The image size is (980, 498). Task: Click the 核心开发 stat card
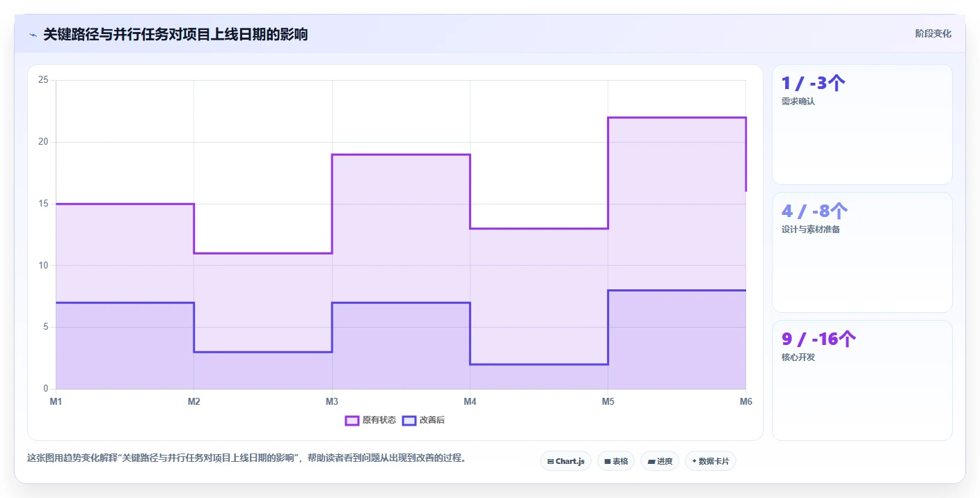tap(862, 380)
